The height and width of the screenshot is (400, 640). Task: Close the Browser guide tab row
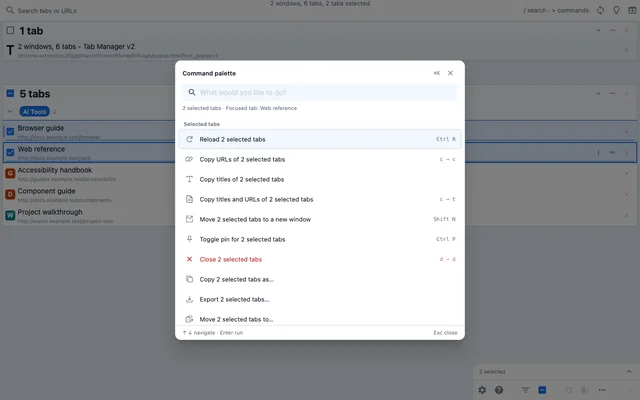627,131
